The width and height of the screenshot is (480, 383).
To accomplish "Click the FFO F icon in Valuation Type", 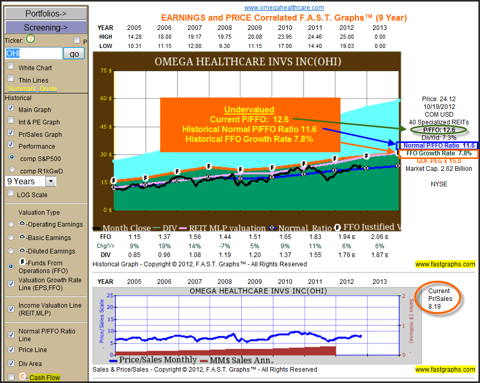I will tap(23, 262).
